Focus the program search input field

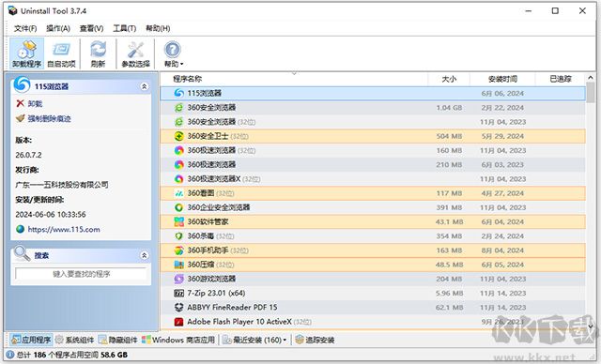(x=81, y=274)
